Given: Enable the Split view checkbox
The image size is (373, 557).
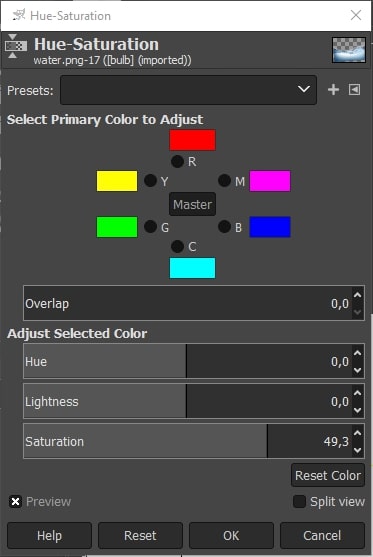Looking at the screenshot, I should 299,502.
